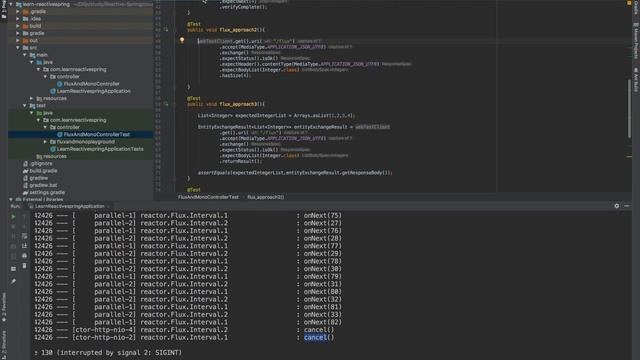640x360 pixels.
Task: Click the assertEquals line in flux_approach3
Action: click(295, 173)
